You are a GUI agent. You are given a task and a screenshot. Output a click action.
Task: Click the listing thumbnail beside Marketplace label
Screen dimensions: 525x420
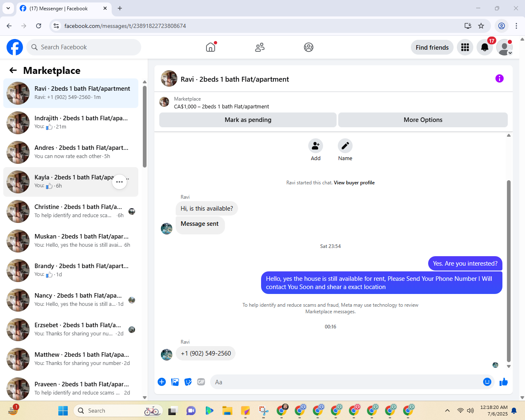[x=164, y=102]
